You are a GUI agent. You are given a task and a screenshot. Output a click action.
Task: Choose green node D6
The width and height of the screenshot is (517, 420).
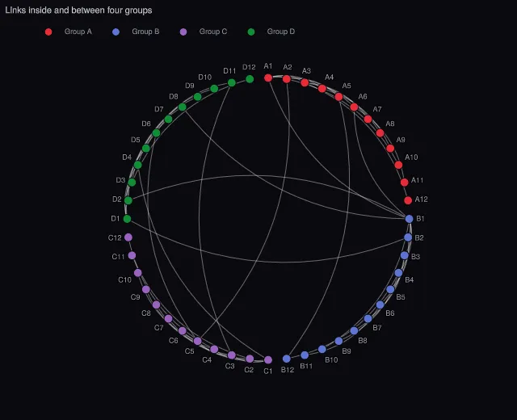(156, 133)
